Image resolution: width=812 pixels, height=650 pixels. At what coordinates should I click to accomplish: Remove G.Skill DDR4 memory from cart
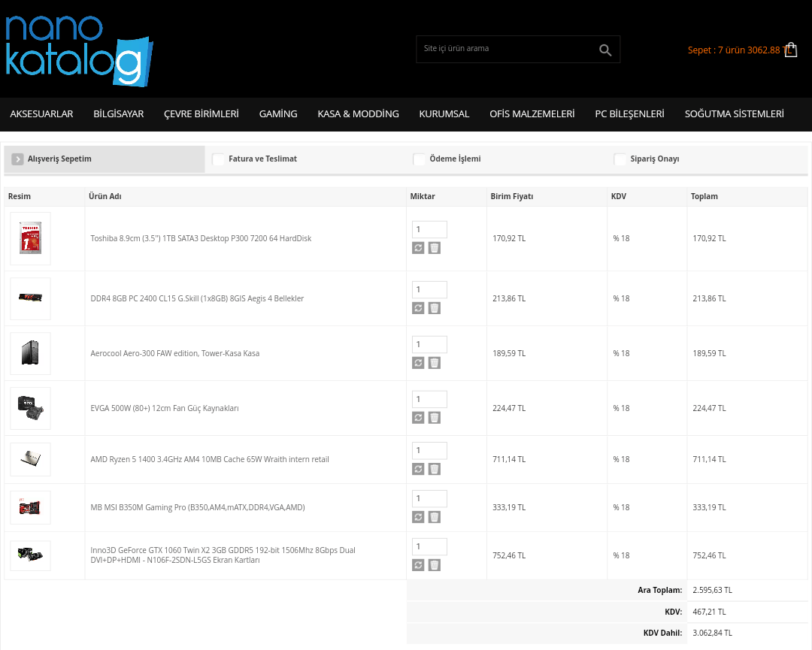click(435, 308)
